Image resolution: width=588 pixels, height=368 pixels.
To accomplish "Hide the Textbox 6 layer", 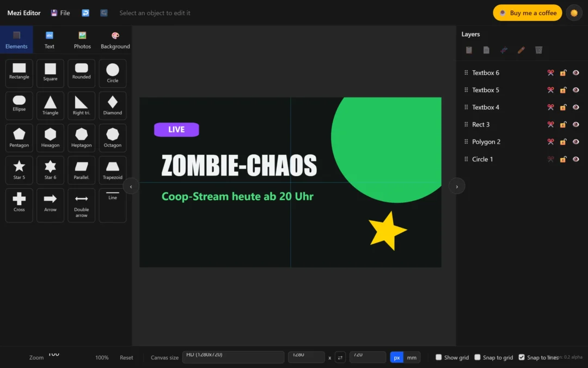I will pos(575,73).
